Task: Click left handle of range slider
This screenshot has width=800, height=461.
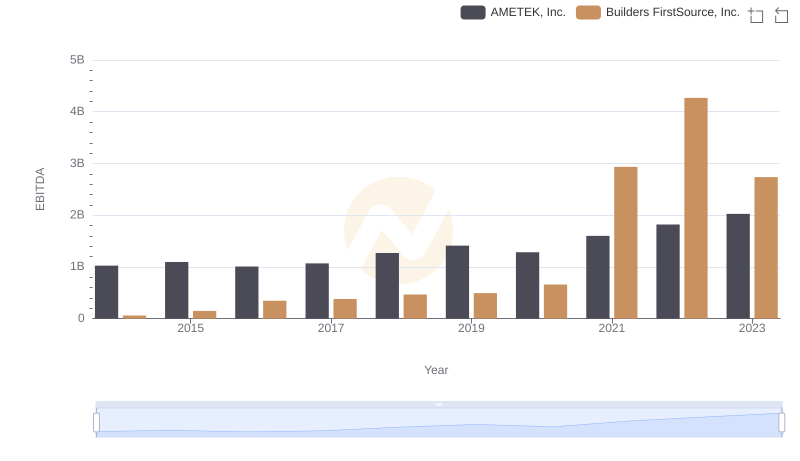Action: point(96,423)
